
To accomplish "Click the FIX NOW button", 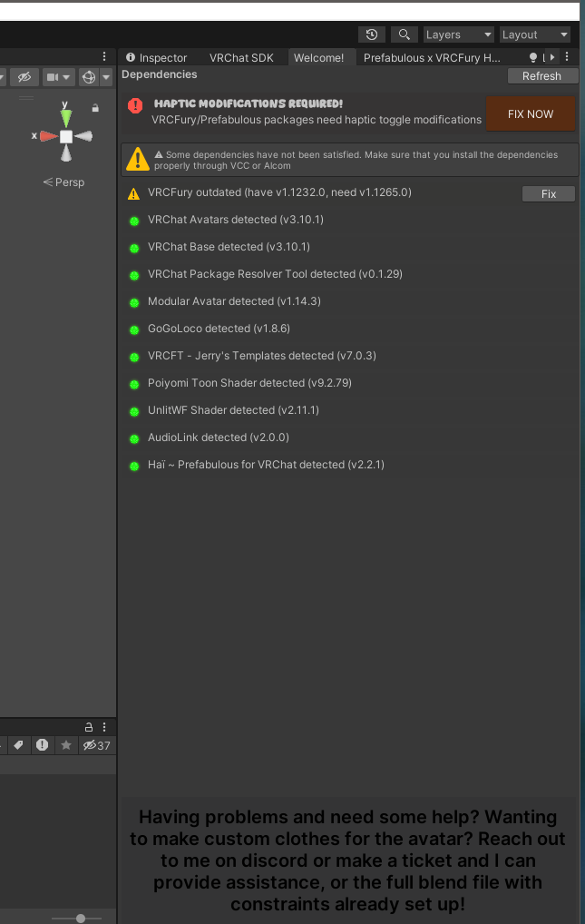I will 531,113.
